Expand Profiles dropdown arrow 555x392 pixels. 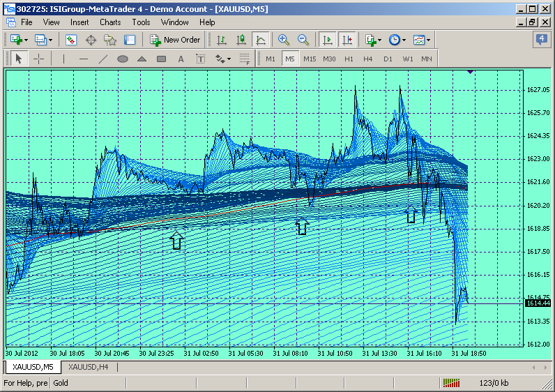pyautogui.click(x=51, y=40)
